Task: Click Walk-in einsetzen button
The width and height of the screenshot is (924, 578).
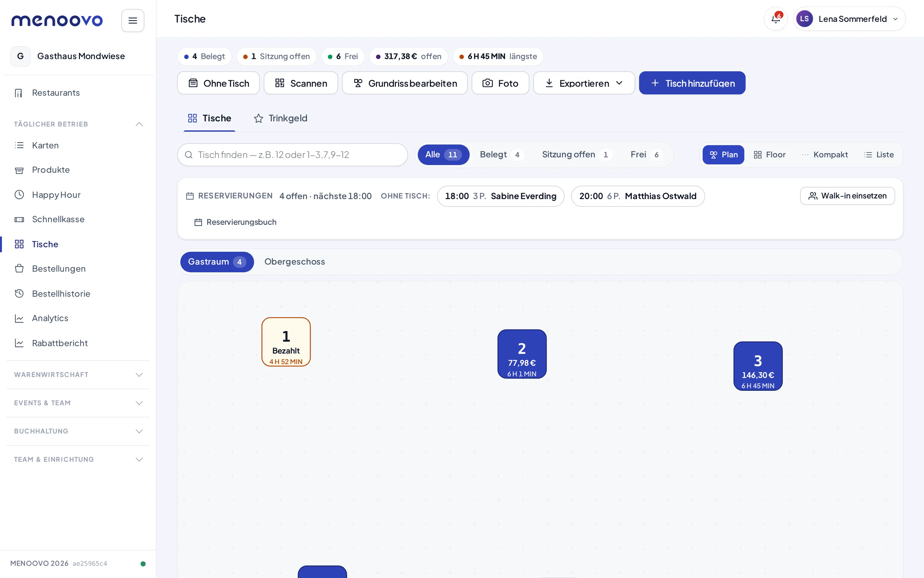Action: click(847, 196)
